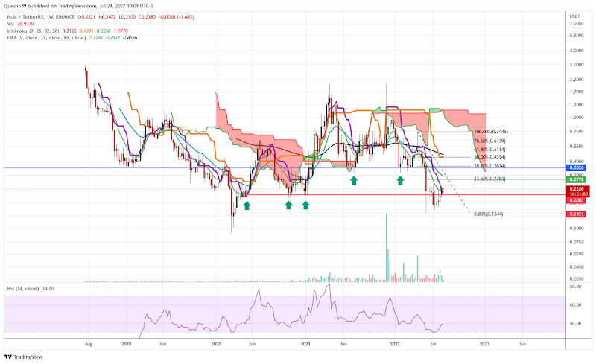Click 5.5000 on the price axis
This screenshot has width=596, height=364.
(x=577, y=36)
